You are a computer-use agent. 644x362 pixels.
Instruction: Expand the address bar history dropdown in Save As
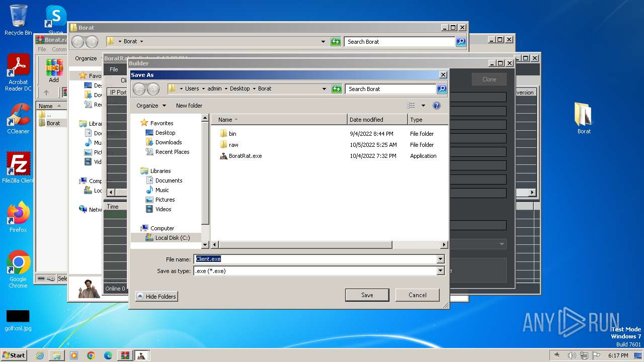[x=324, y=89]
